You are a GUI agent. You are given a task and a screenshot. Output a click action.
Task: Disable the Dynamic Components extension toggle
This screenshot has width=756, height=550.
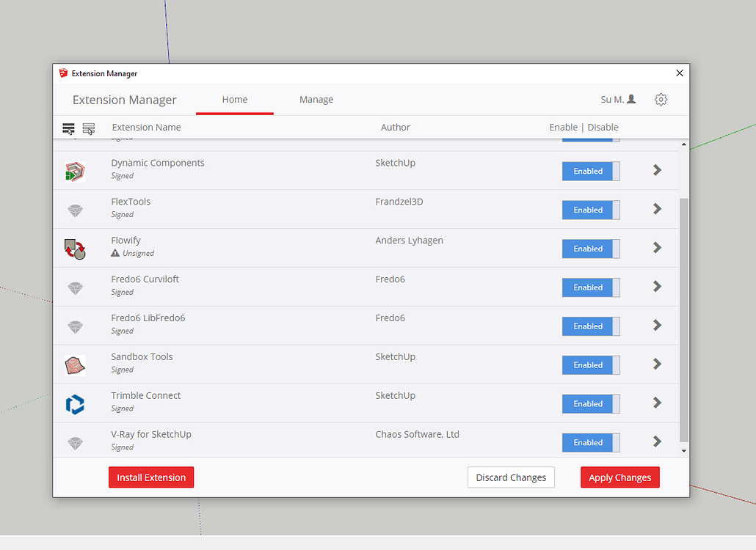pos(591,171)
